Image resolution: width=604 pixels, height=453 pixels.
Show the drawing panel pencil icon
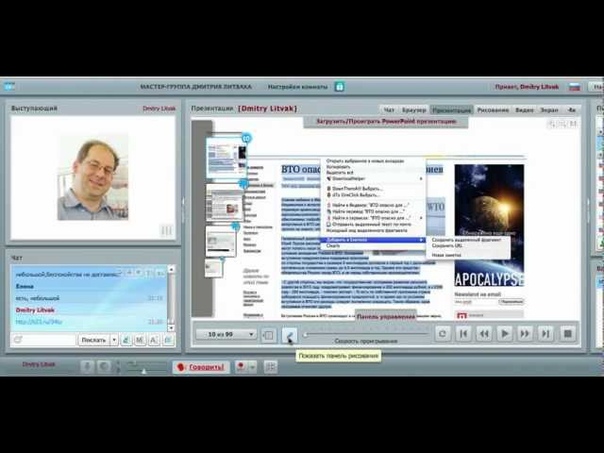tap(289, 335)
